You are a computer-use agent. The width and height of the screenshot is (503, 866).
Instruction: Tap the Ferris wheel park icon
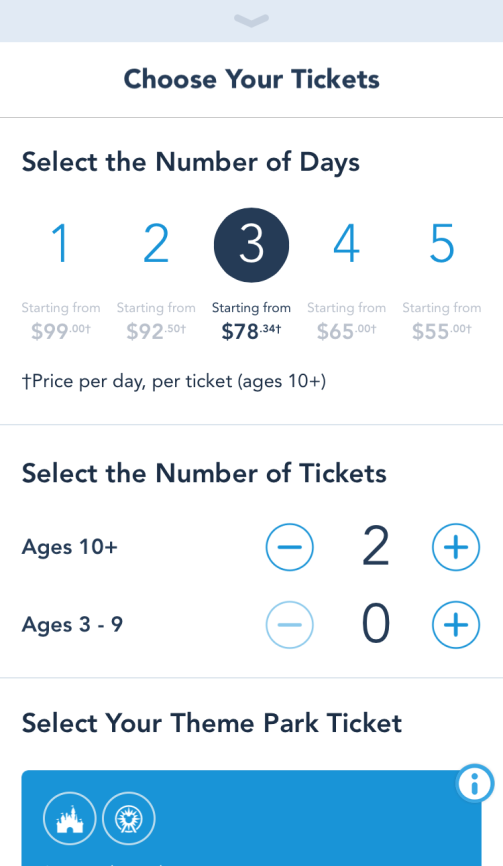129,819
